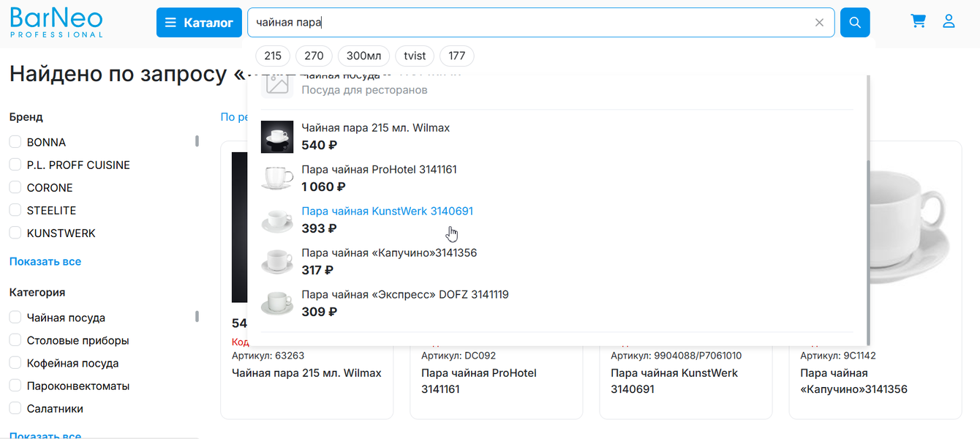The height and width of the screenshot is (439, 980).
Task: Click the thumbnail of Пара чайная «Экспресс» DOFZ suggestion
Action: 277,304
